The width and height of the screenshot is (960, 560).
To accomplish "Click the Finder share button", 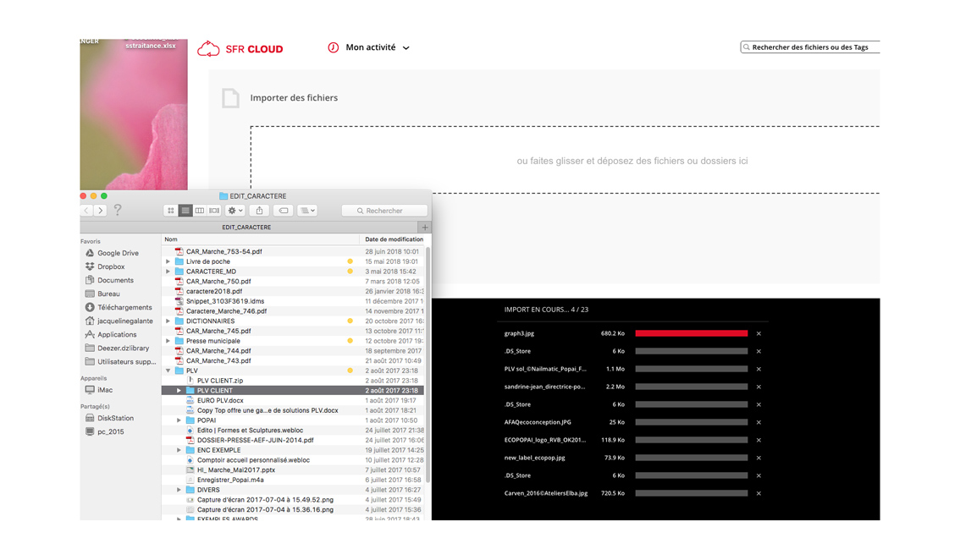I will [260, 211].
